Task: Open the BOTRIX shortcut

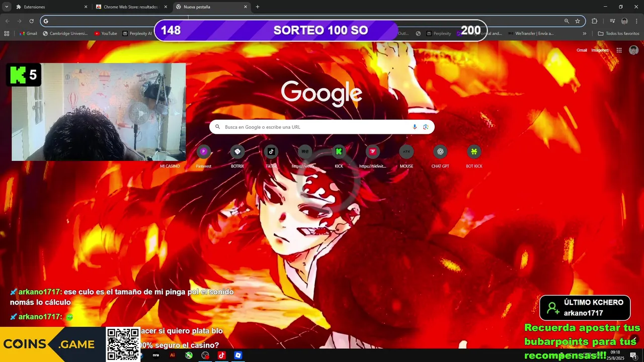Action: [237, 156]
